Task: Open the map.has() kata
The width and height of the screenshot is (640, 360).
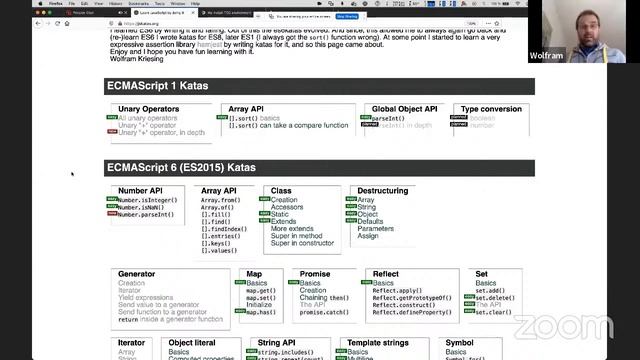Action: tap(261, 312)
